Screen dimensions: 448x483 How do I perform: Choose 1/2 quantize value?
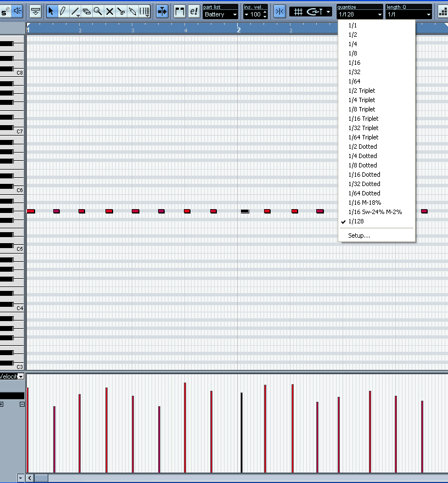tap(377, 35)
